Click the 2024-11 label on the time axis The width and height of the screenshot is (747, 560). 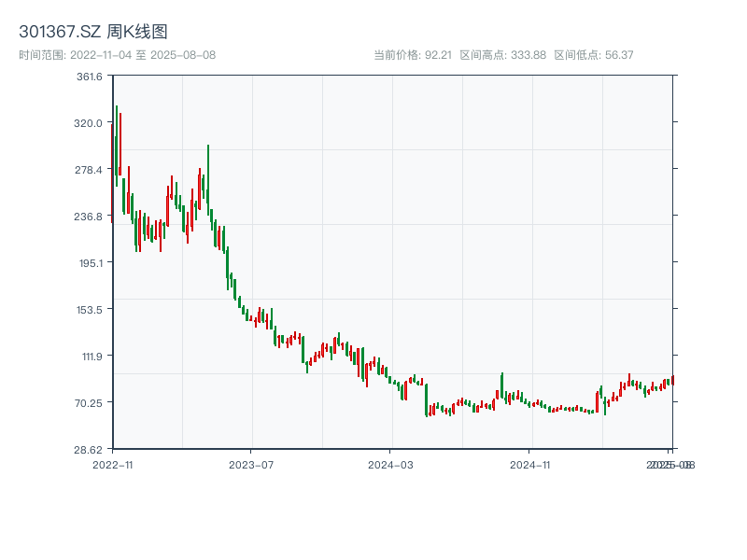pyautogui.click(x=532, y=462)
